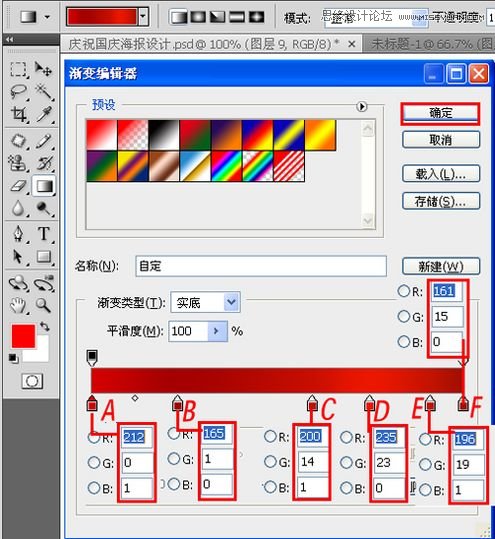The image size is (495, 539).
Task: Collapse the toolbox panel double arrow
Action: coord(10,40)
